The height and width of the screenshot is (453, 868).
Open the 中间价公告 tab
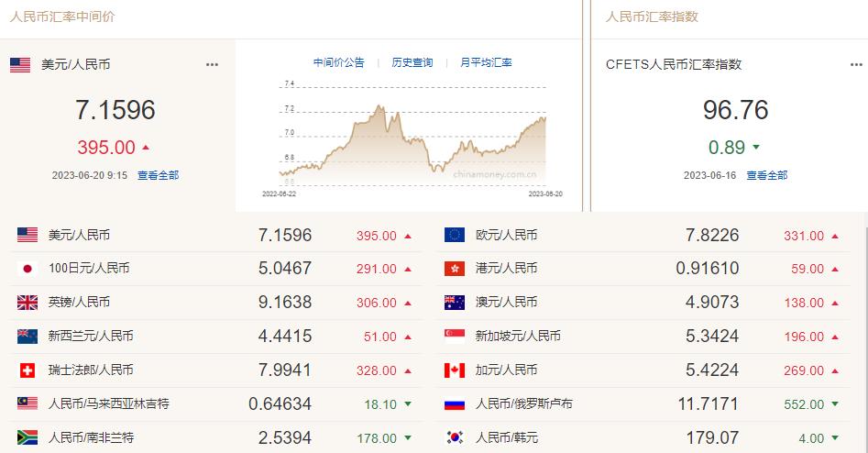338,62
